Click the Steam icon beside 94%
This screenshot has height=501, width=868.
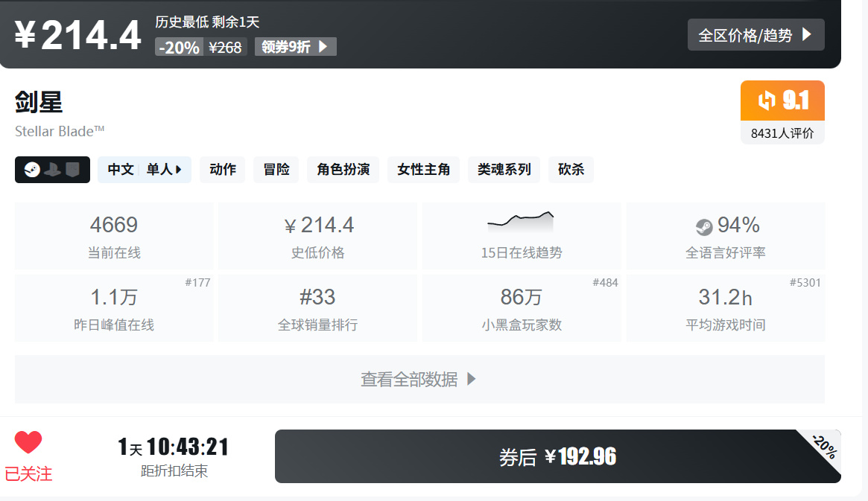(704, 227)
